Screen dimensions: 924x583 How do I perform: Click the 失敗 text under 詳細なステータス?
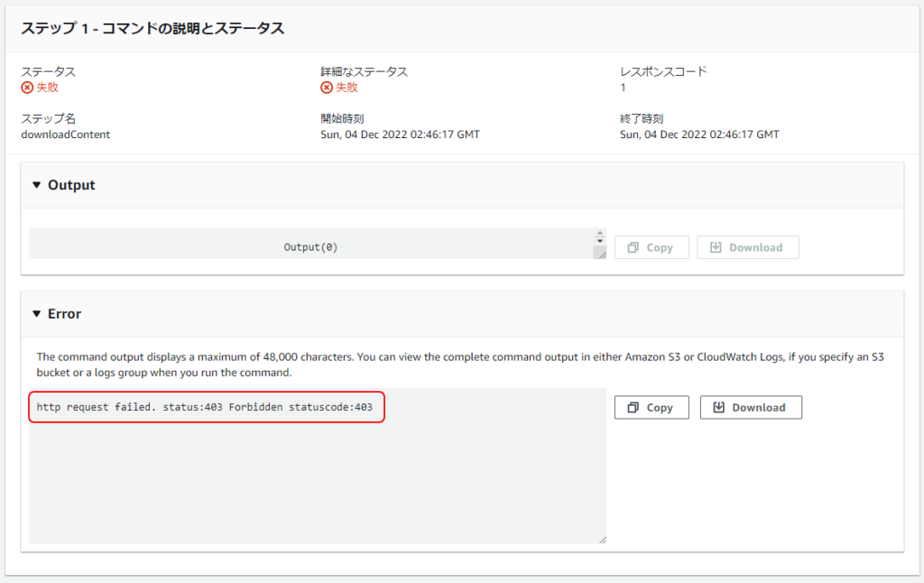pyautogui.click(x=347, y=88)
